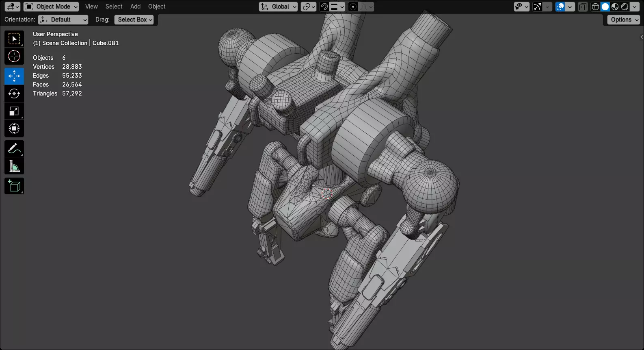
Task: Switch to Material Preview shading
Action: pyautogui.click(x=615, y=7)
